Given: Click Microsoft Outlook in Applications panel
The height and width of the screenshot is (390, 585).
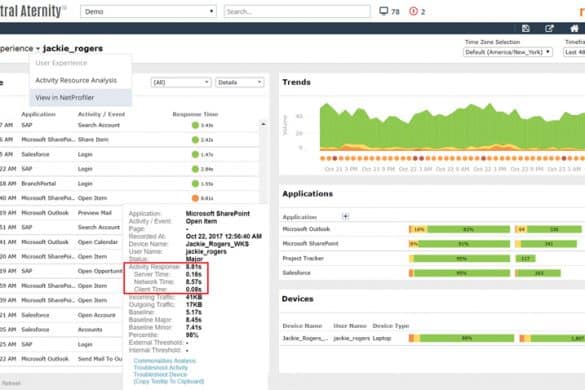Looking at the screenshot, I should tap(306, 229).
